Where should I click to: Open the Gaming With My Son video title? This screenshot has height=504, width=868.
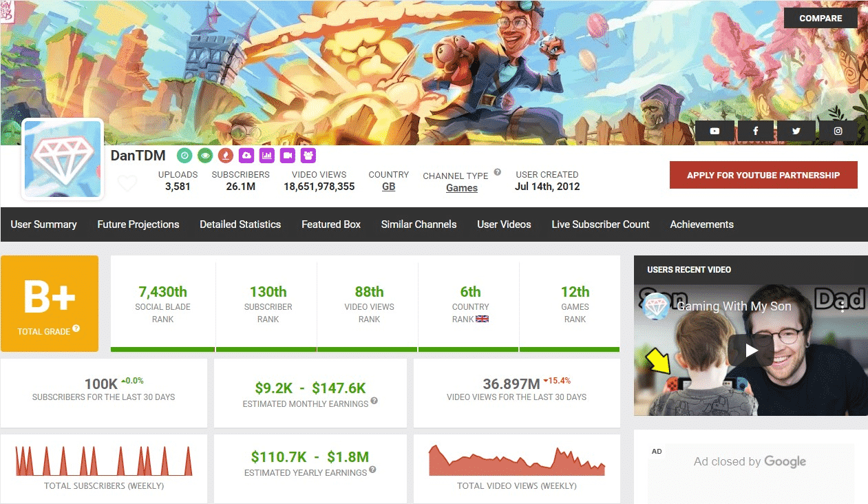coord(734,306)
